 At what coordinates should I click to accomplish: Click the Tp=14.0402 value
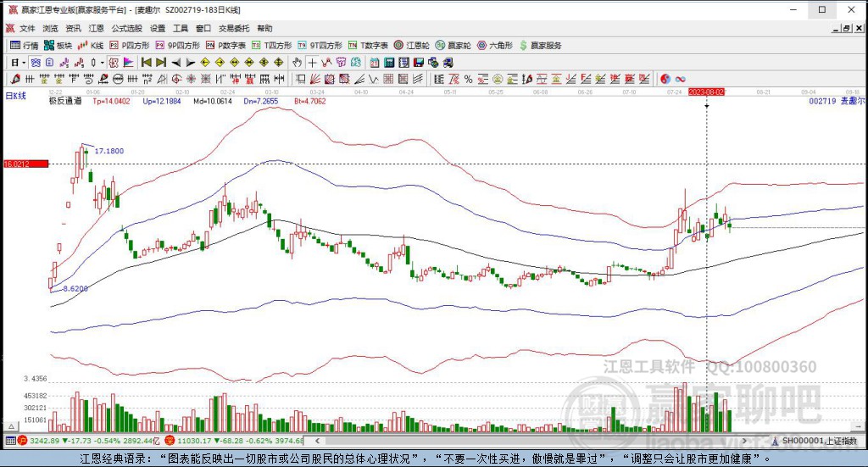pyautogui.click(x=111, y=101)
